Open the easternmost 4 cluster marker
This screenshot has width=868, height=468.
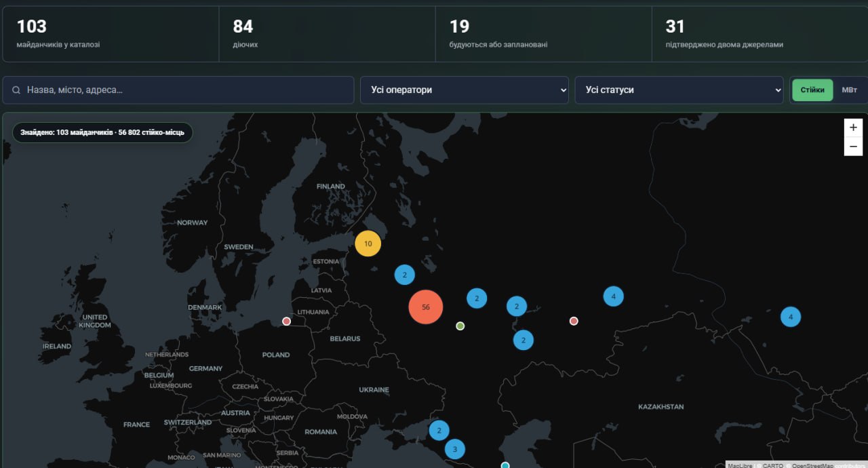(791, 317)
